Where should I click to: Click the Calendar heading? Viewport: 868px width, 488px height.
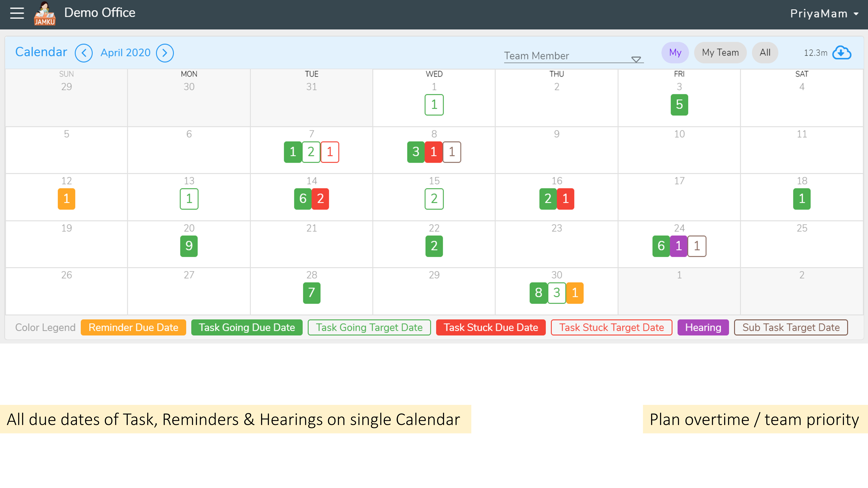click(x=41, y=52)
